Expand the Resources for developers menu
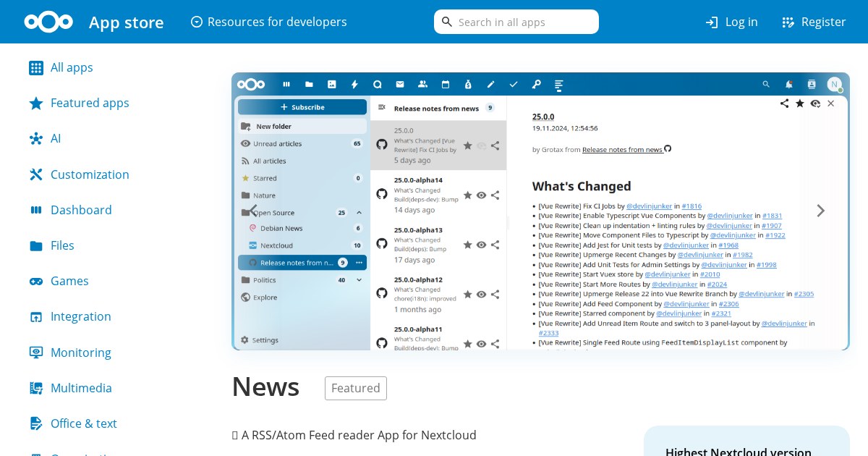The image size is (868, 456). click(268, 22)
